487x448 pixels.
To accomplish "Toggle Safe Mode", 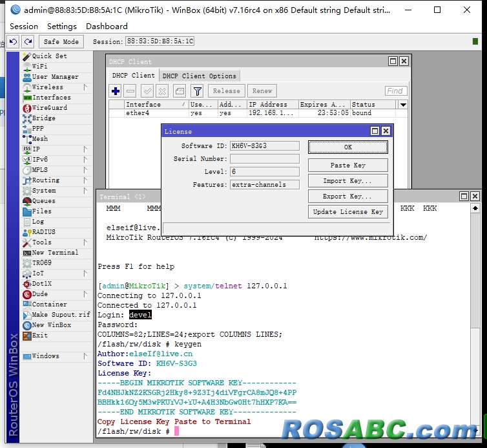I will (61, 41).
